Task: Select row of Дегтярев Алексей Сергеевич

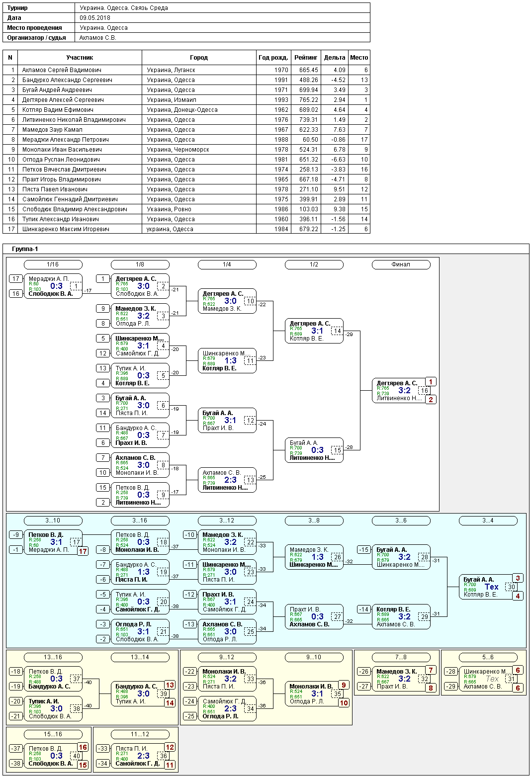Action: click(x=186, y=100)
